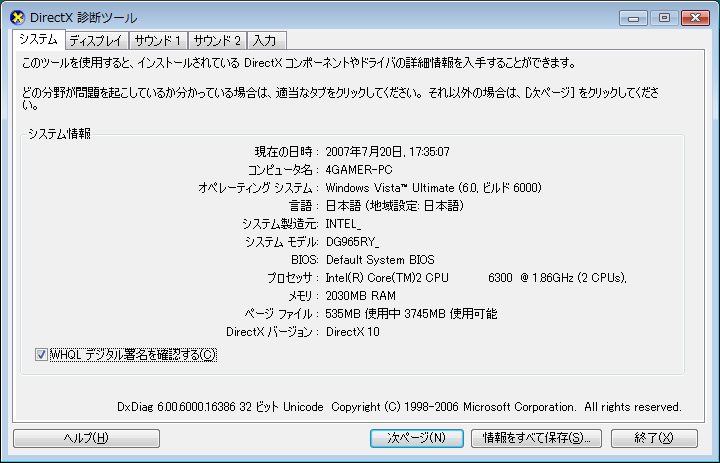Click the オペレーティング システム label
720x463 pixels.
coord(259,188)
